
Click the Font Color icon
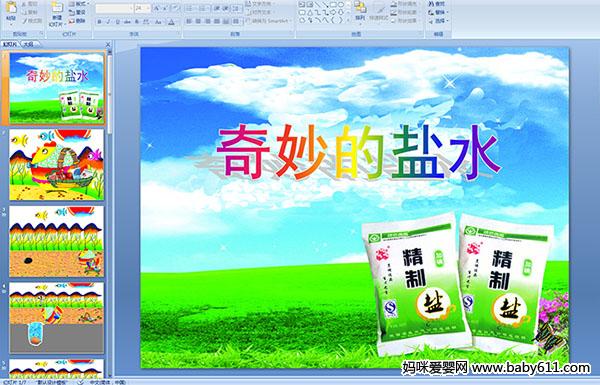point(172,22)
